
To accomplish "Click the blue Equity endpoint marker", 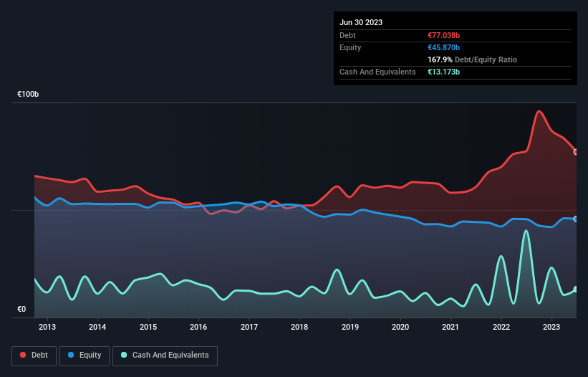I will coord(576,219).
